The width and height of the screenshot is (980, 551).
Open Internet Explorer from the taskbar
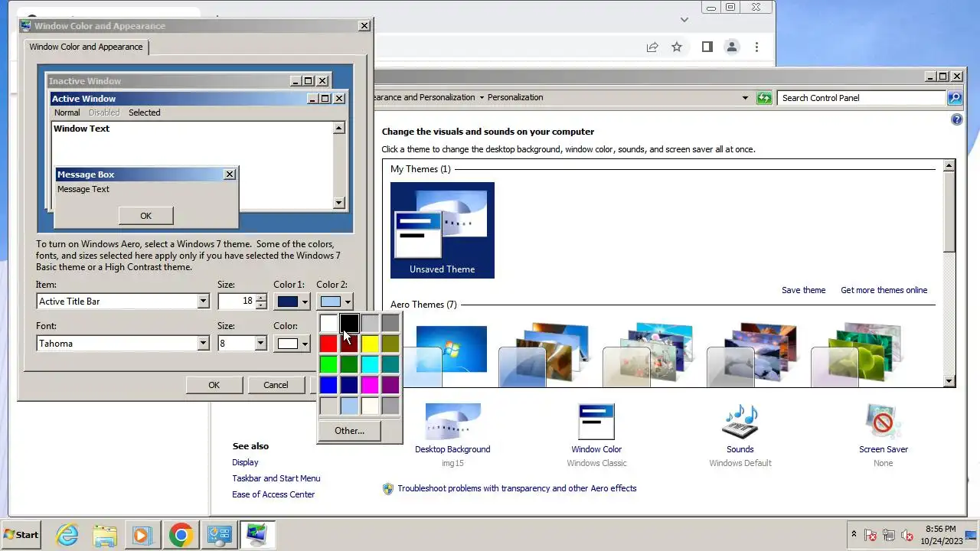67,535
